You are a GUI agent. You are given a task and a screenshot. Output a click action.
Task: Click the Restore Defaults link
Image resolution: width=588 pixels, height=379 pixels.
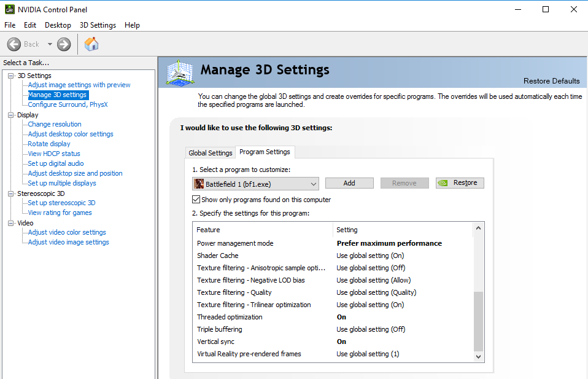pyautogui.click(x=551, y=81)
